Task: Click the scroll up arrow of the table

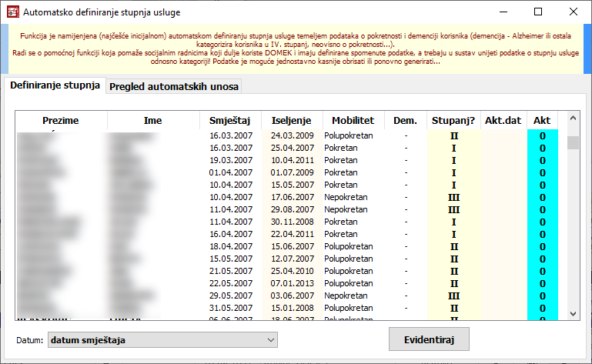Action: [x=573, y=119]
